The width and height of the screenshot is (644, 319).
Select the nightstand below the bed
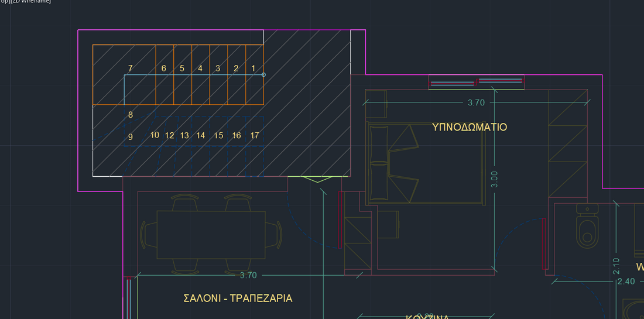[x=388, y=224]
